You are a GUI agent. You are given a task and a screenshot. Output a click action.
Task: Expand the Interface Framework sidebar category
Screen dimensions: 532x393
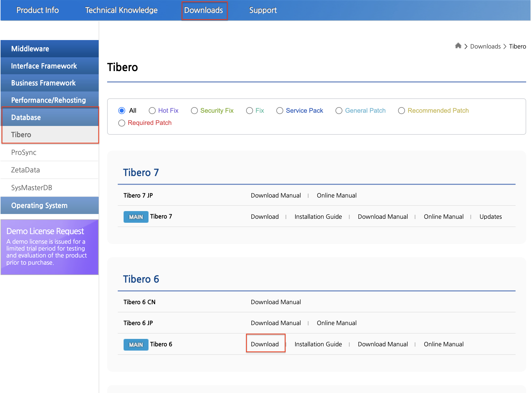(50, 66)
